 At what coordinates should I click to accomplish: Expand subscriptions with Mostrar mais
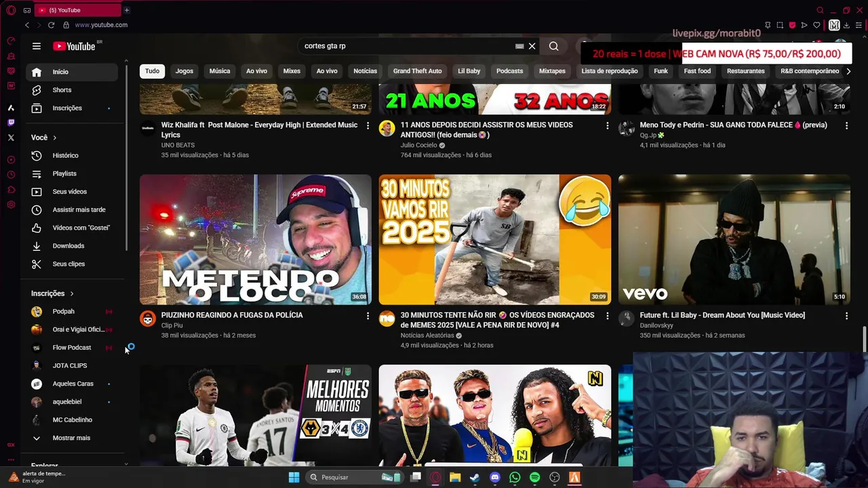pos(72,438)
